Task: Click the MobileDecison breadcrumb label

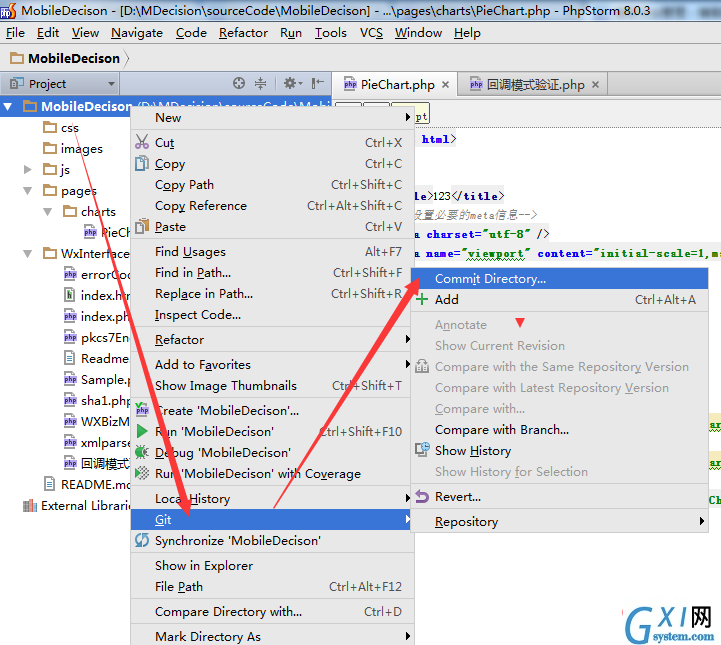Action: pyautogui.click(x=74, y=58)
